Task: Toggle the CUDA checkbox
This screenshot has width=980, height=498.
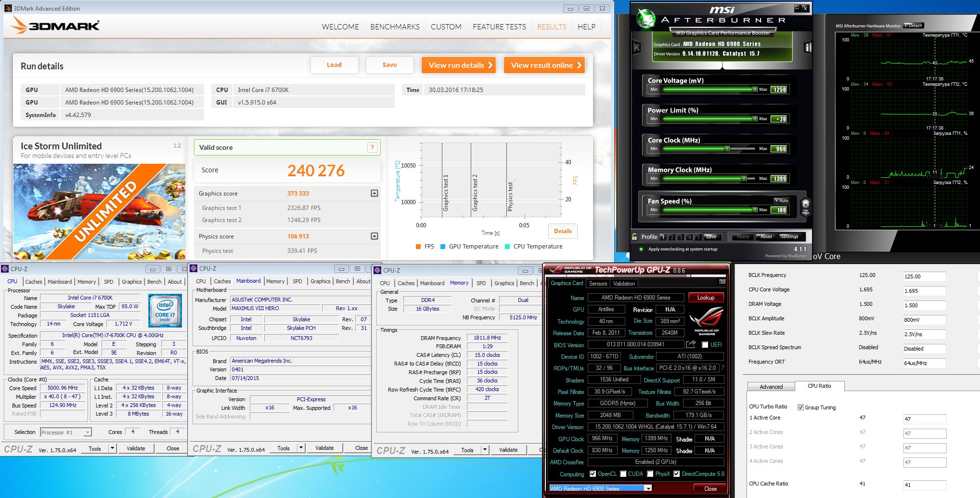Action: [623, 474]
